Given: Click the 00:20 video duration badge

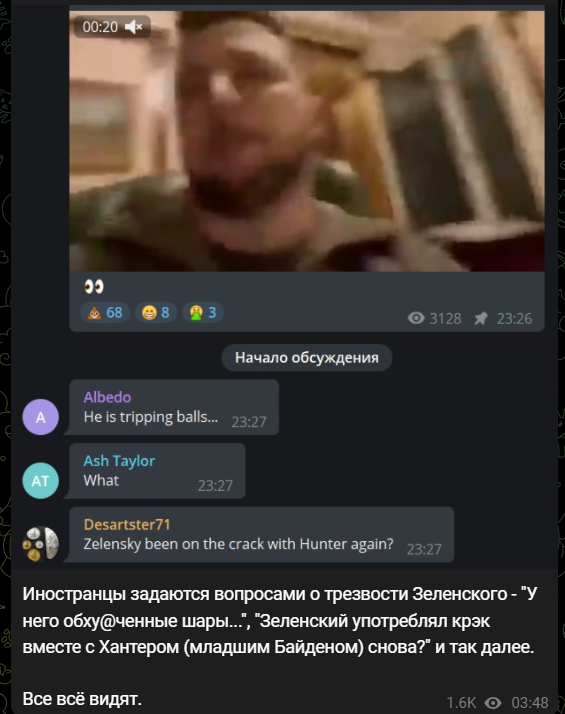Looking at the screenshot, I should pyautogui.click(x=100, y=27).
